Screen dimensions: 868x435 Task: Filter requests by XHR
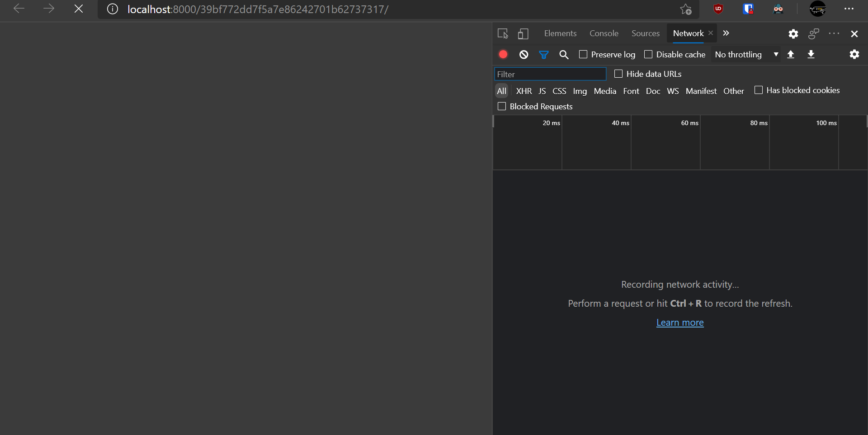524,91
